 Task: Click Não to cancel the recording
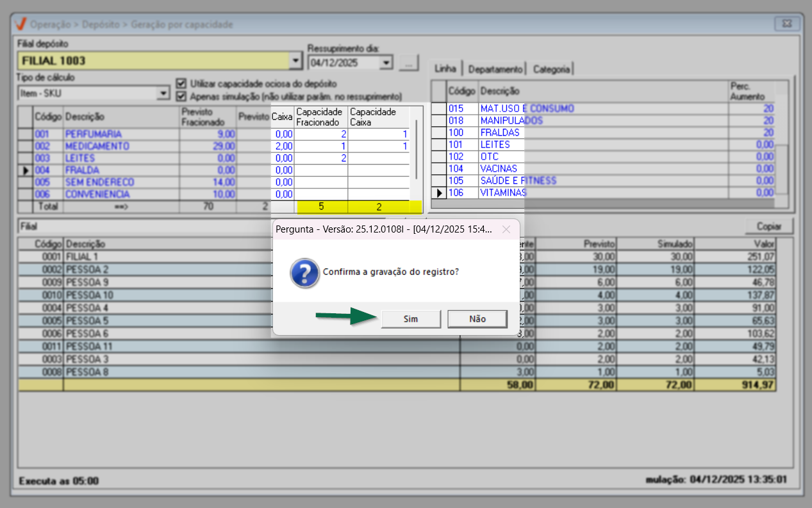coord(477,319)
